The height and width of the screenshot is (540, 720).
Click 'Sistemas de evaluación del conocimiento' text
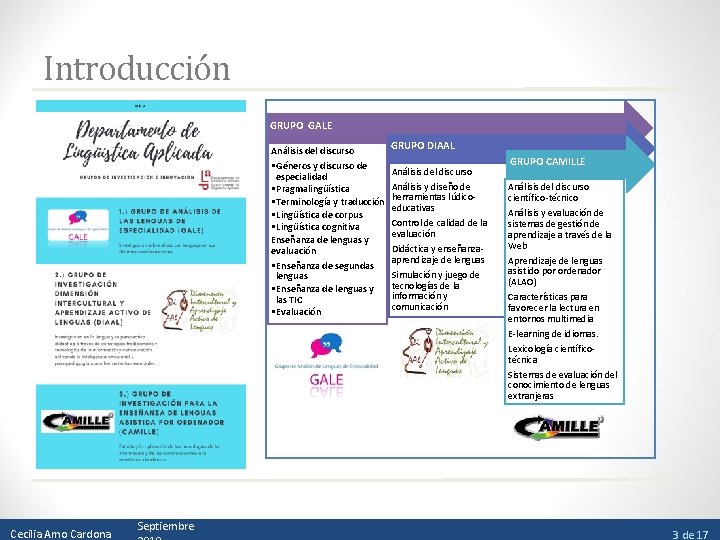(x=562, y=385)
